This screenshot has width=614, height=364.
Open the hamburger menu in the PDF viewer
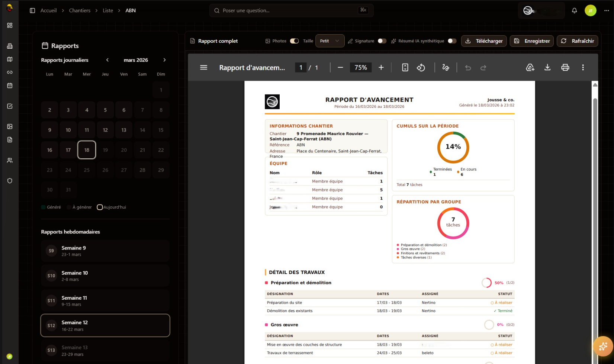(x=203, y=67)
